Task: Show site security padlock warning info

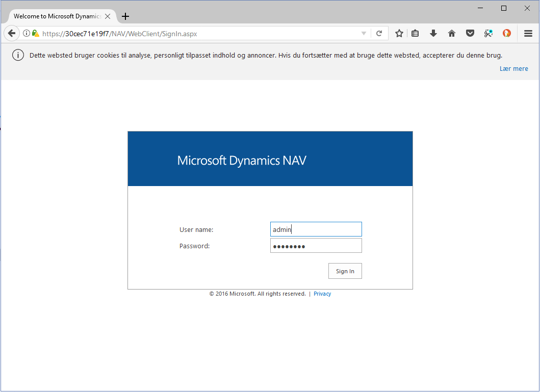Action: [x=35, y=34]
